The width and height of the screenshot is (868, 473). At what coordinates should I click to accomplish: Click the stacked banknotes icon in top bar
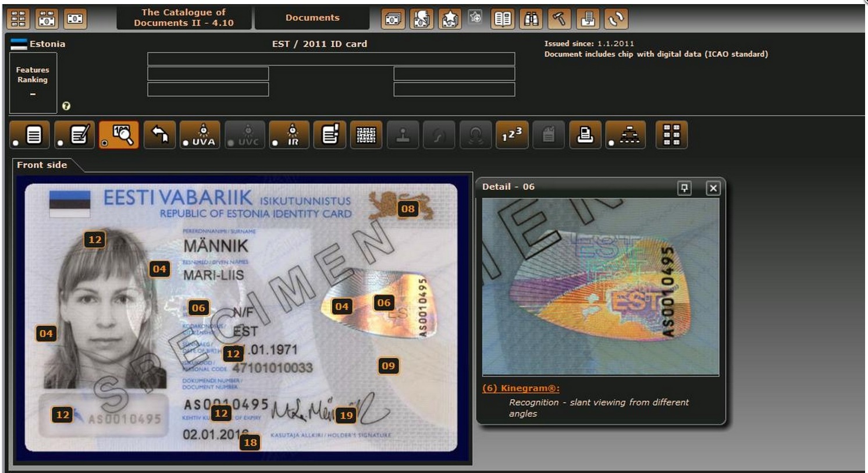coord(393,19)
